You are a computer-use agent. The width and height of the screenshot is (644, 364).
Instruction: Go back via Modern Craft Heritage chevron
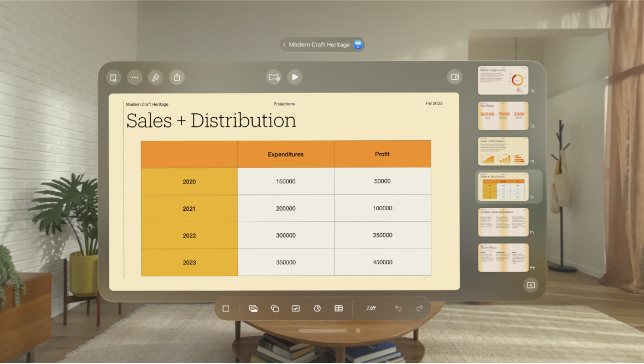click(284, 45)
